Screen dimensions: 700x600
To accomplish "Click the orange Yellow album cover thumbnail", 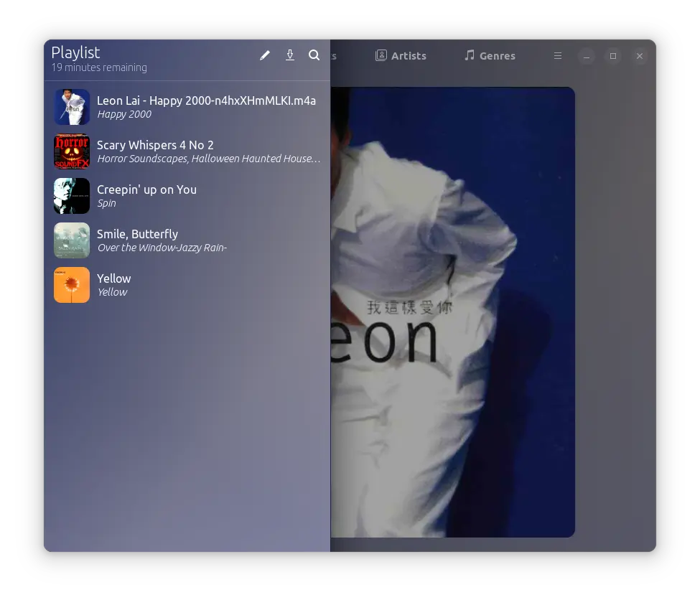I will (x=72, y=285).
